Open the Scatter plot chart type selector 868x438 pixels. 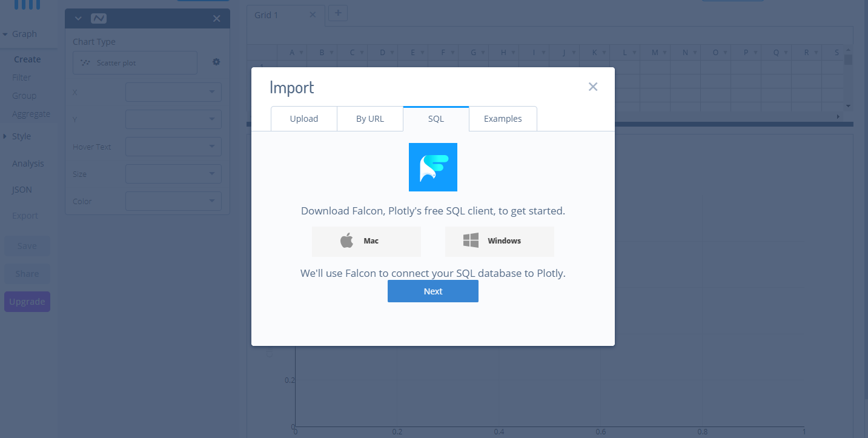(135, 62)
